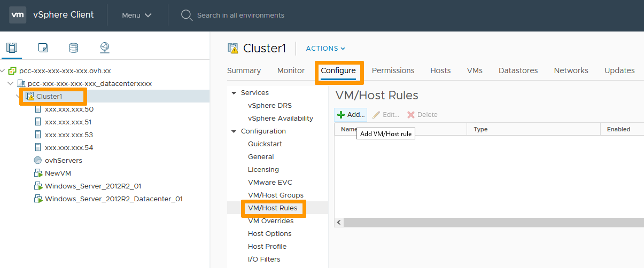Open the Hosts tab
This screenshot has width=644, height=268.
pos(440,70)
